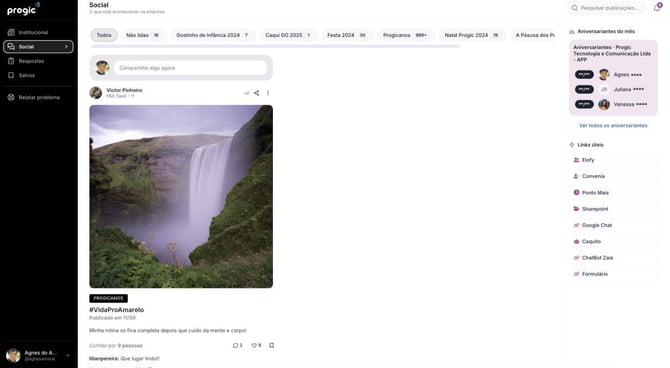Click the Pesquisar publicações search field

606,8
